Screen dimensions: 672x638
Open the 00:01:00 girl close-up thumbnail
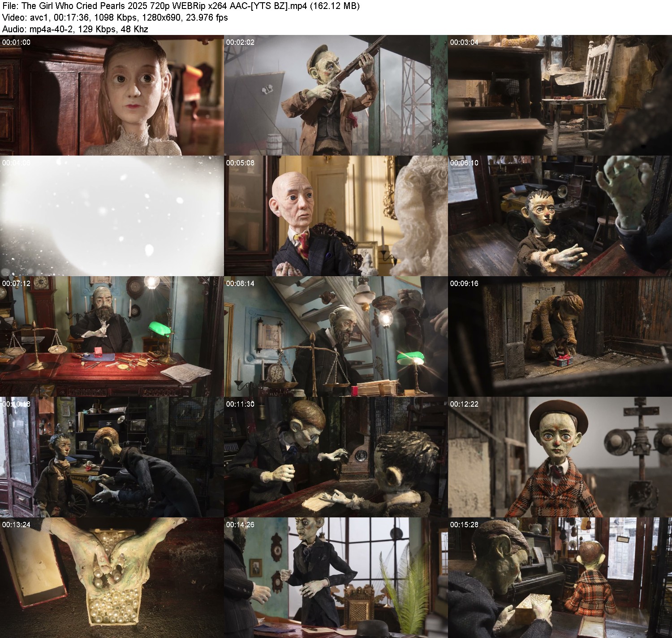coord(112,95)
